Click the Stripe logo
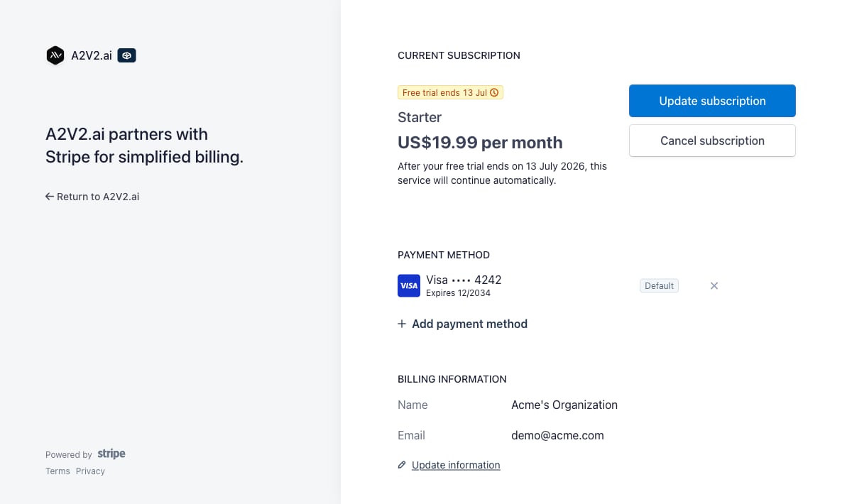This screenshot has height=504, width=852. coord(111,454)
